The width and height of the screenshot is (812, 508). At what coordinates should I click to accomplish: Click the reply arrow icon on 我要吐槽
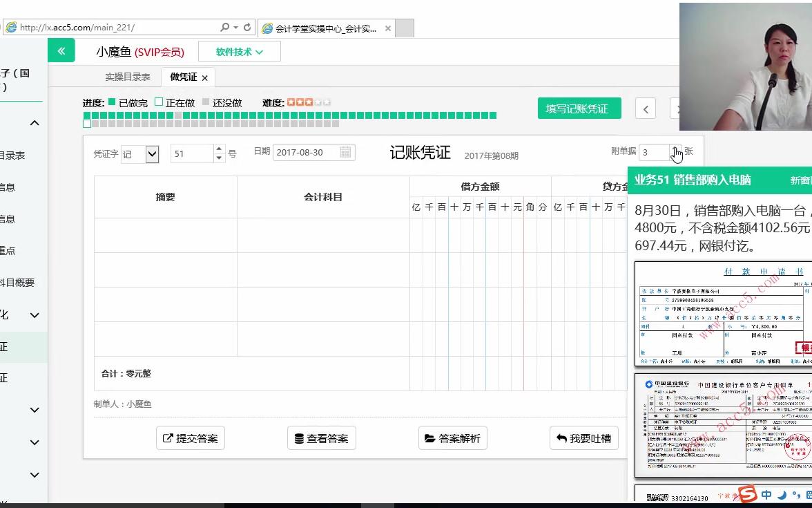pos(560,438)
